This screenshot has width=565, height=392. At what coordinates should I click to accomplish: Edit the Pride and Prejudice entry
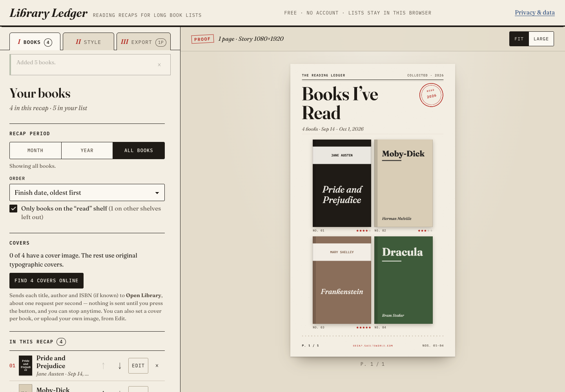(x=138, y=366)
